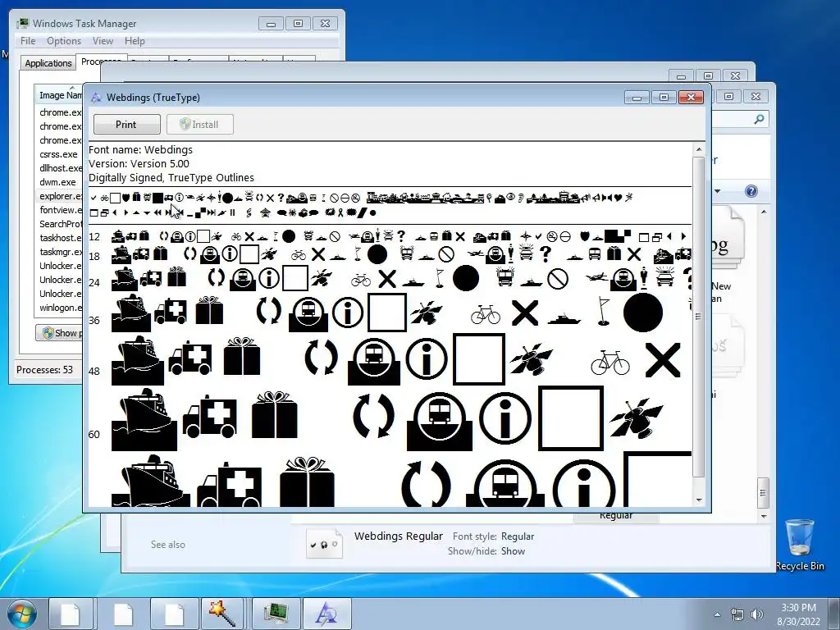The width and height of the screenshot is (840, 630).
Task: Click the Print button in Webdings viewer
Action: pos(126,125)
